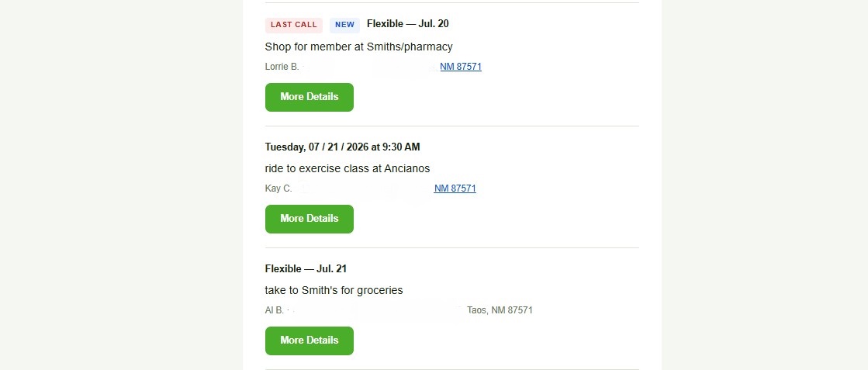Click the name Lorrie B.
This screenshot has width=868, height=370.
click(x=282, y=67)
